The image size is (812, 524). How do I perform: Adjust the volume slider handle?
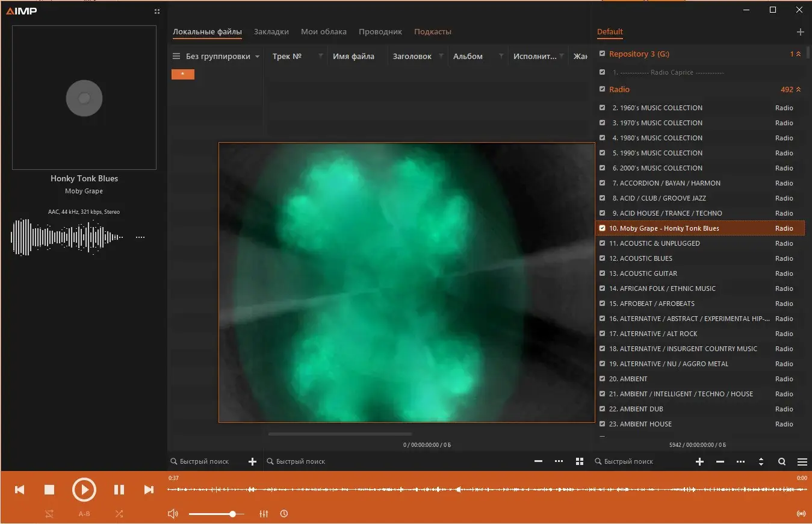(232, 514)
